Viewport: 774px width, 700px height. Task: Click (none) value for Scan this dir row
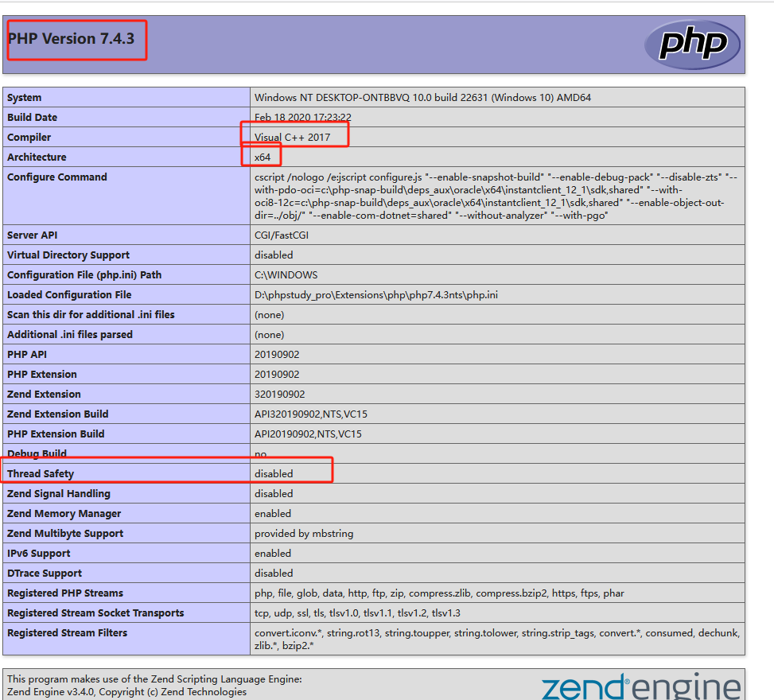point(269,314)
